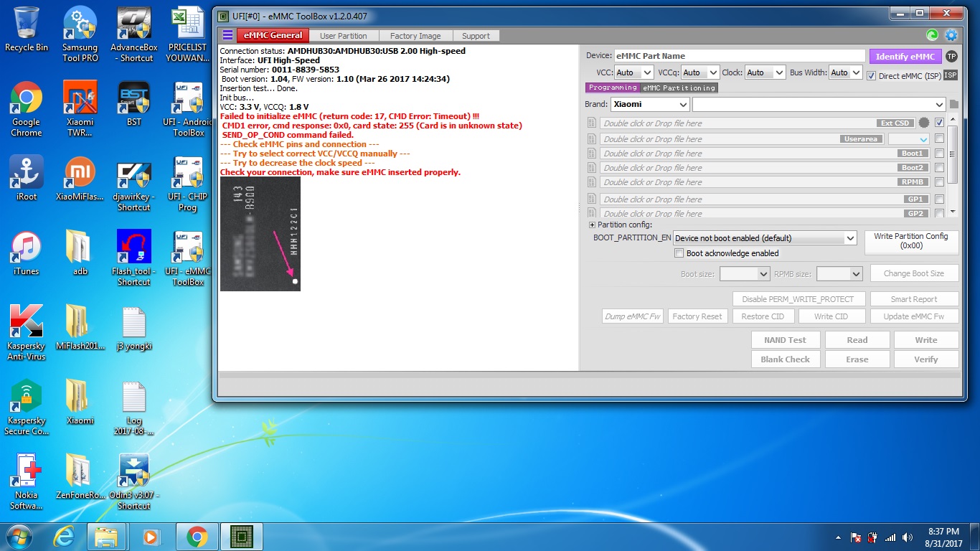
Task: Open the XiaoMiFlash desktop shortcut
Action: [80, 179]
